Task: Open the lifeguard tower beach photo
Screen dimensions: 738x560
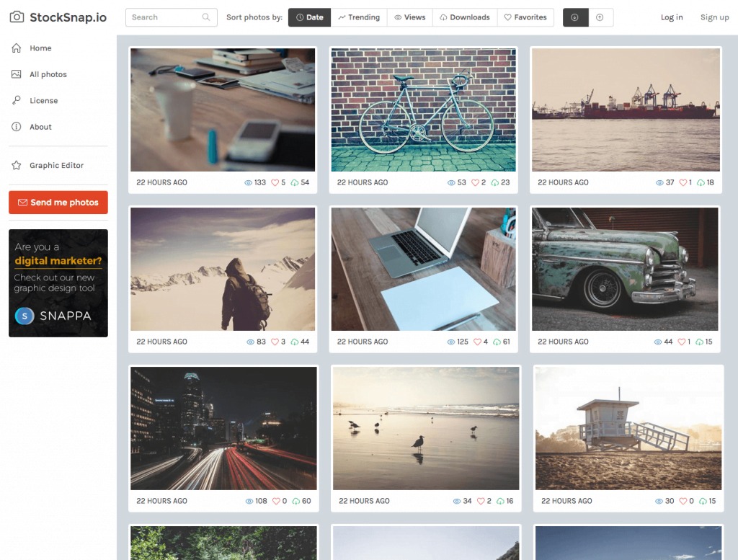Action: tap(628, 428)
